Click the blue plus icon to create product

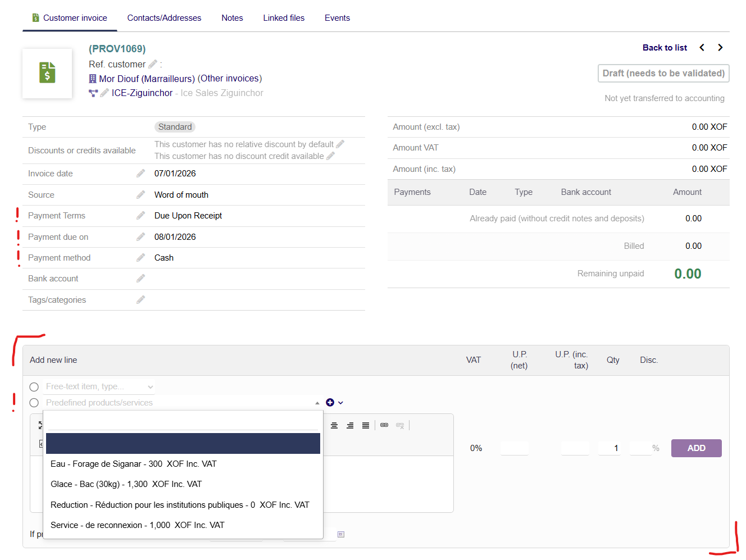[330, 402]
